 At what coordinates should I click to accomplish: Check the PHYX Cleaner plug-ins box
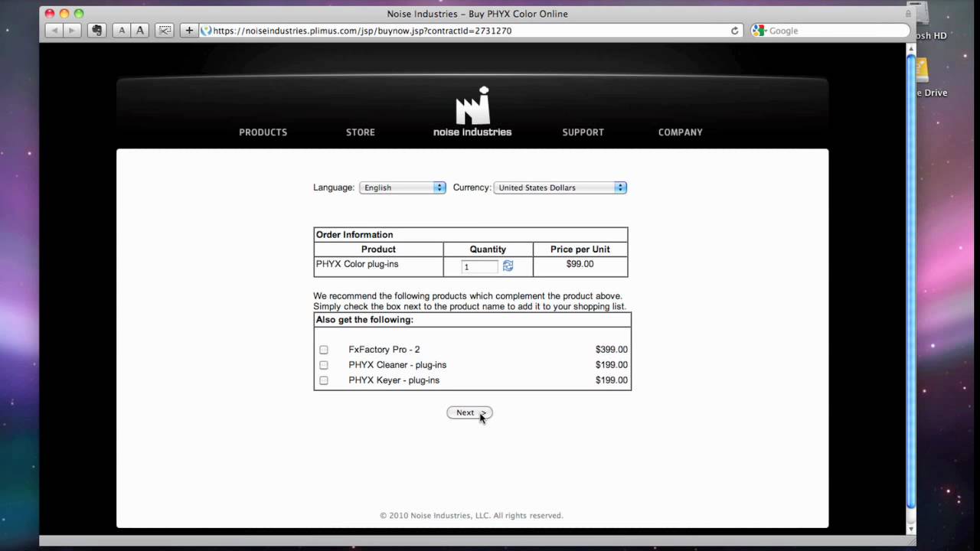(324, 365)
